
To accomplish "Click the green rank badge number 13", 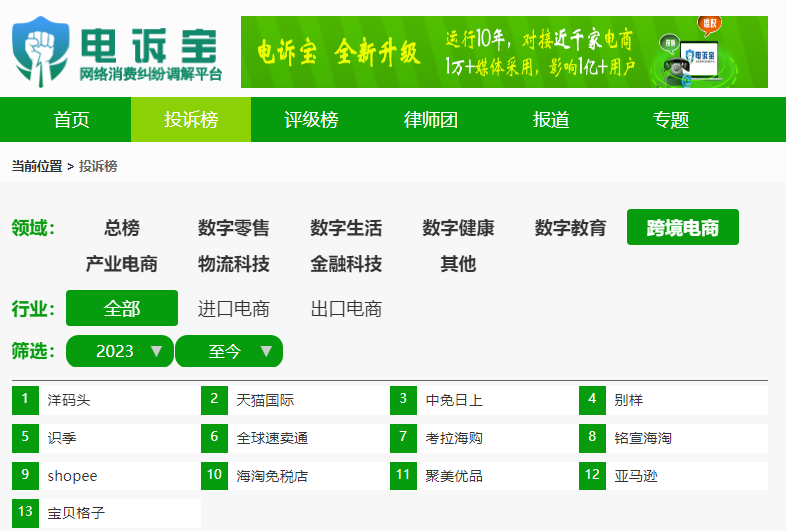I will (x=26, y=513).
